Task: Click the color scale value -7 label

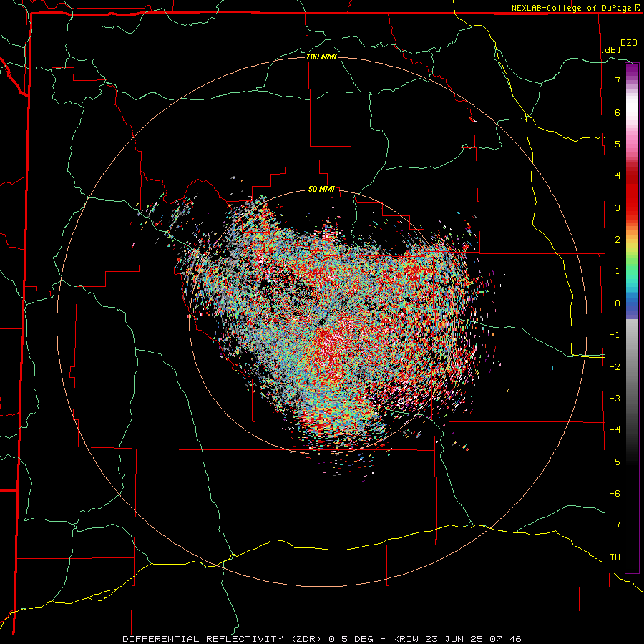Action: (615, 525)
